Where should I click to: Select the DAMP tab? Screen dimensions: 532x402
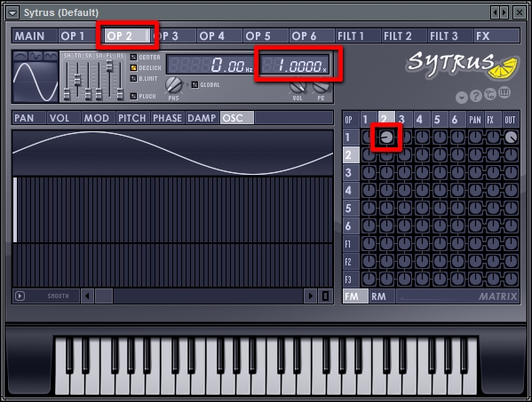pos(202,118)
